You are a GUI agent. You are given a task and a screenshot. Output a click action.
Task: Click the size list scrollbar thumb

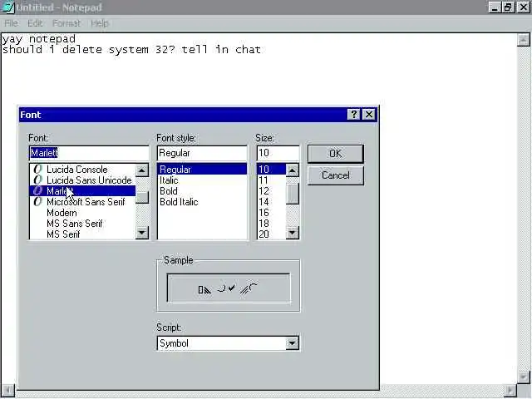tap(293, 194)
